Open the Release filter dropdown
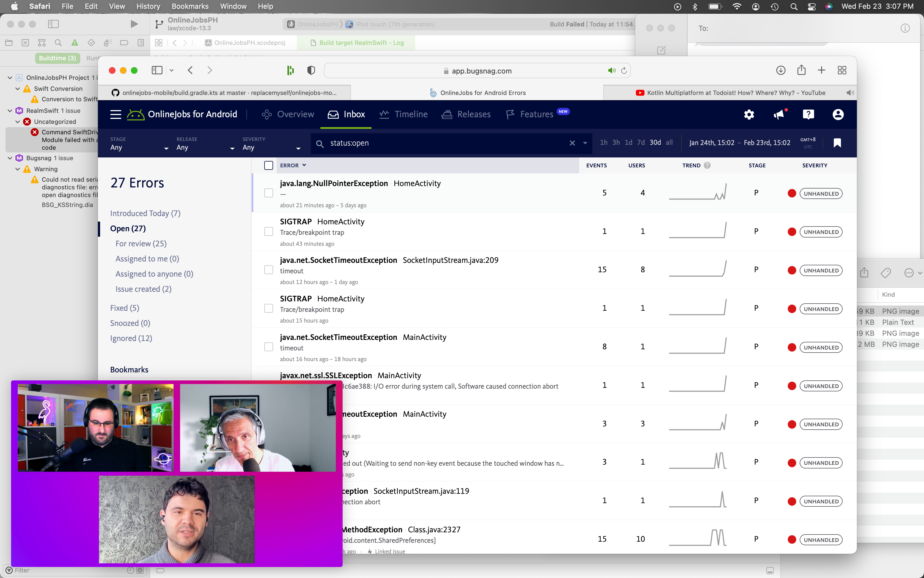This screenshot has height=578, width=924. click(205, 144)
